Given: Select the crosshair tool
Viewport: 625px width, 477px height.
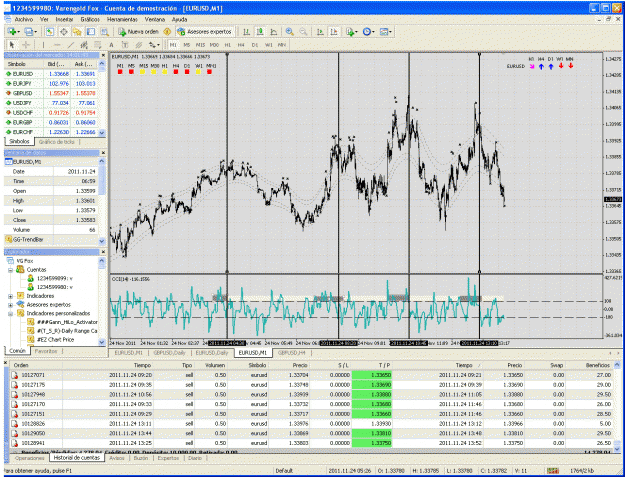Looking at the screenshot, I should 26,45.
